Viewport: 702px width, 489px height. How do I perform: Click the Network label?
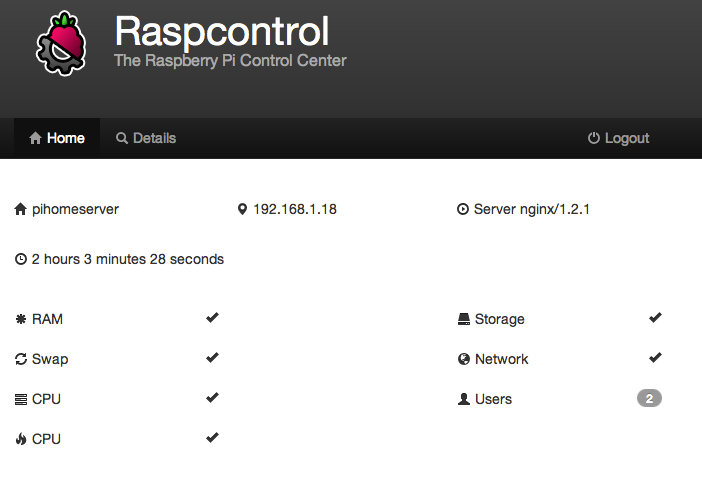(x=501, y=359)
